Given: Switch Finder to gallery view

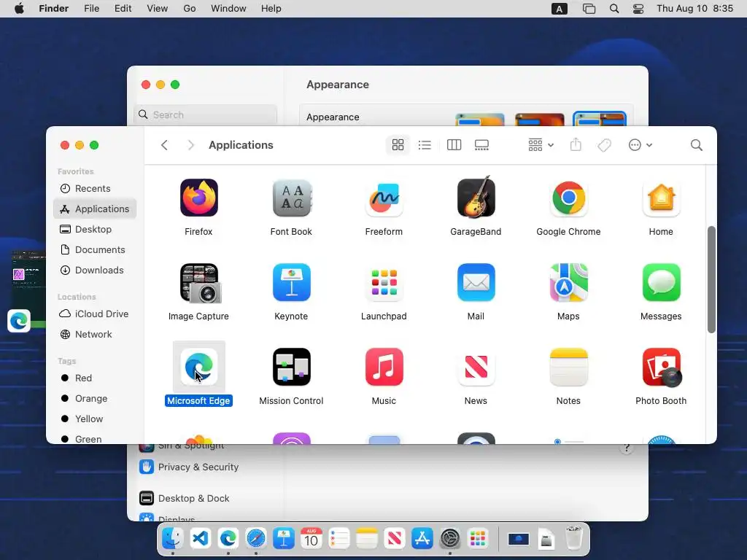Looking at the screenshot, I should [481, 145].
